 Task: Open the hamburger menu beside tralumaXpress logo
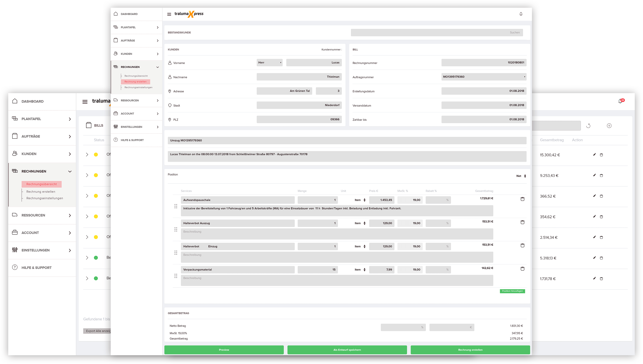coord(169,14)
